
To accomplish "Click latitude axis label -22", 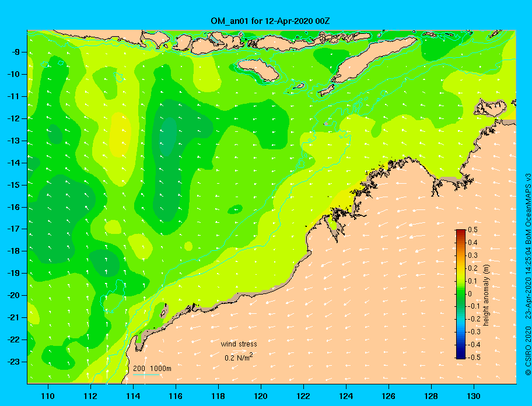I will (14, 340).
